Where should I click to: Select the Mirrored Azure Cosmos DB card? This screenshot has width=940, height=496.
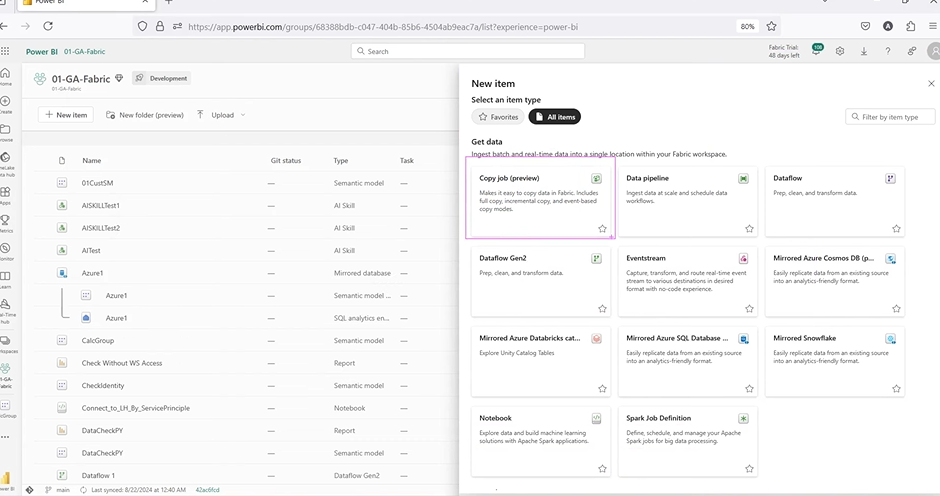point(834,281)
